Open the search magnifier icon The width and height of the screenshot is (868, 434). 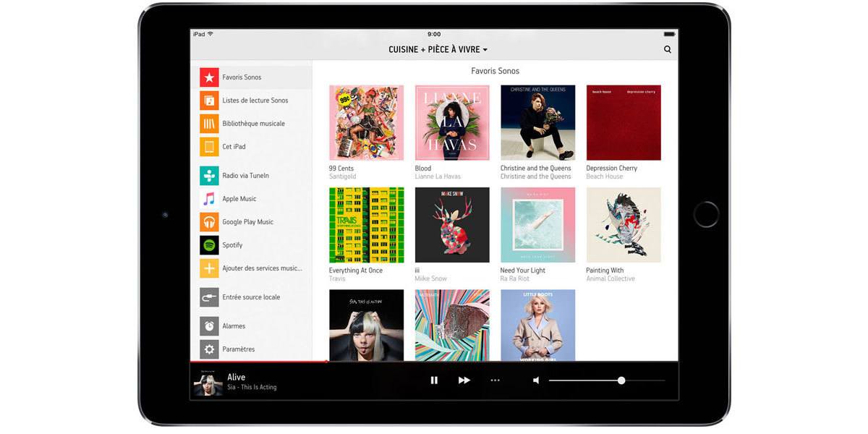tap(667, 49)
